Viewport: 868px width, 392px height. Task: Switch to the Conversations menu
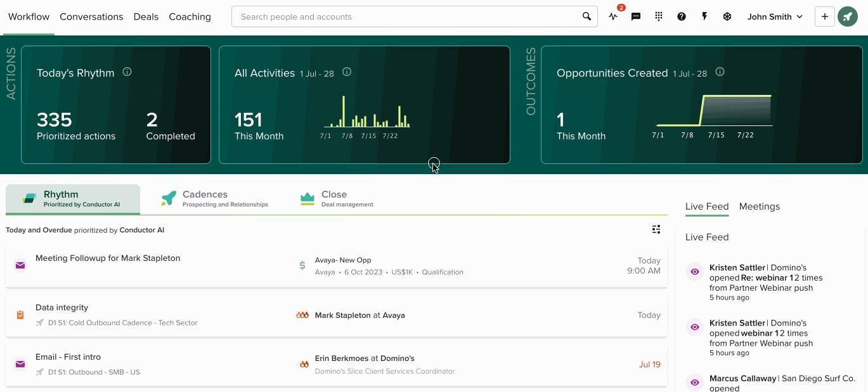coord(91,17)
